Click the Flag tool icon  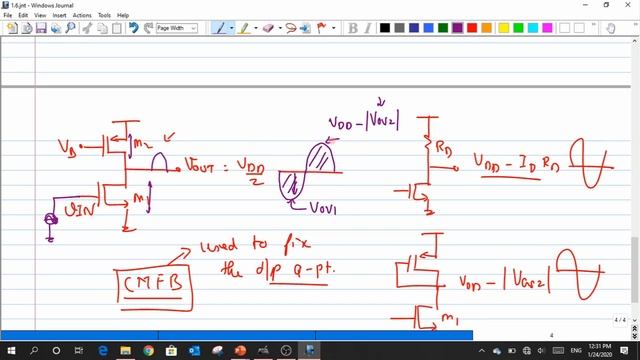[x=322, y=28]
